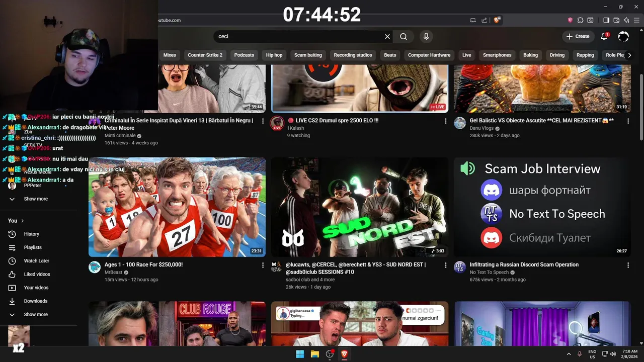Open the Brave hamburger main menu
This screenshot has width=644, height=362.
pyautogui.click(x=636, y=20)
